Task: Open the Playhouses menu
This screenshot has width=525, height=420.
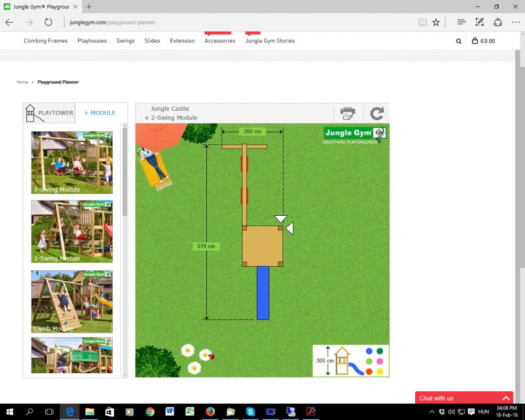Action: [x=92, y=41]
